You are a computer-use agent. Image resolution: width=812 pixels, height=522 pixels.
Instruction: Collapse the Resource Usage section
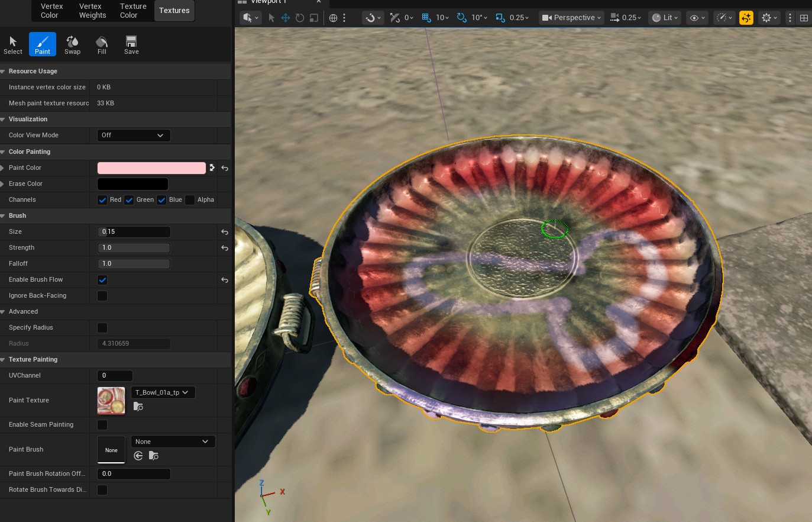pyautogui.click(x=3, y=72)
